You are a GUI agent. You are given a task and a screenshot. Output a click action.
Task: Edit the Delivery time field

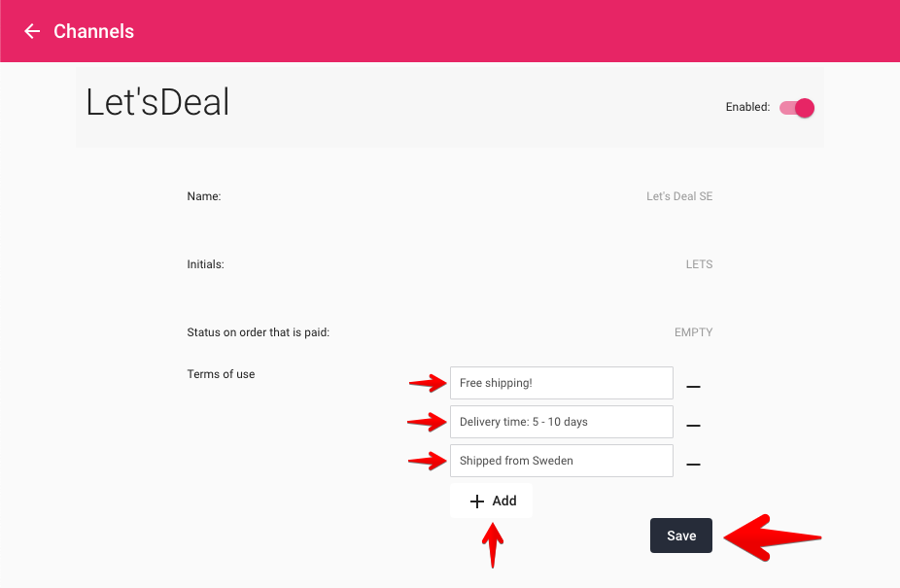[562, 422]
